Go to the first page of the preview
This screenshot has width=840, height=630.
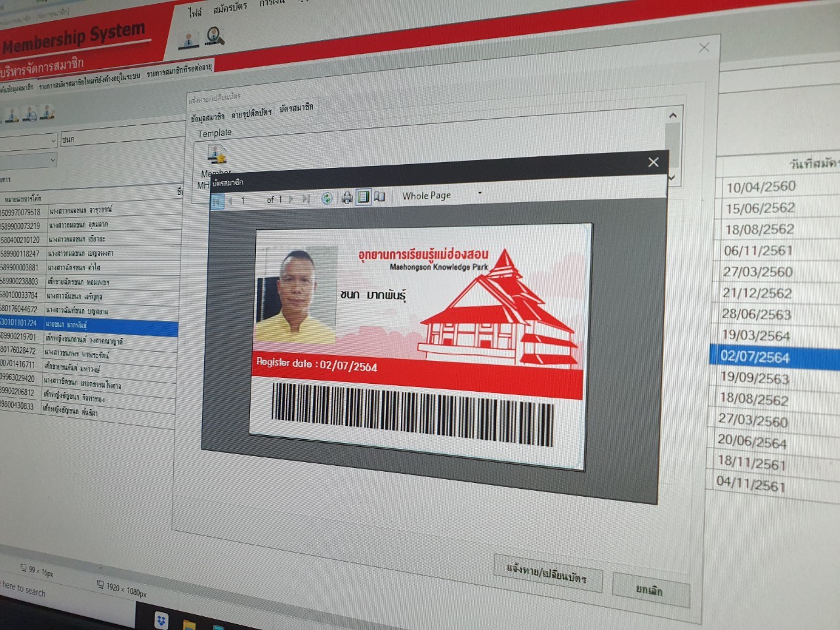click(x=217, y=201)
